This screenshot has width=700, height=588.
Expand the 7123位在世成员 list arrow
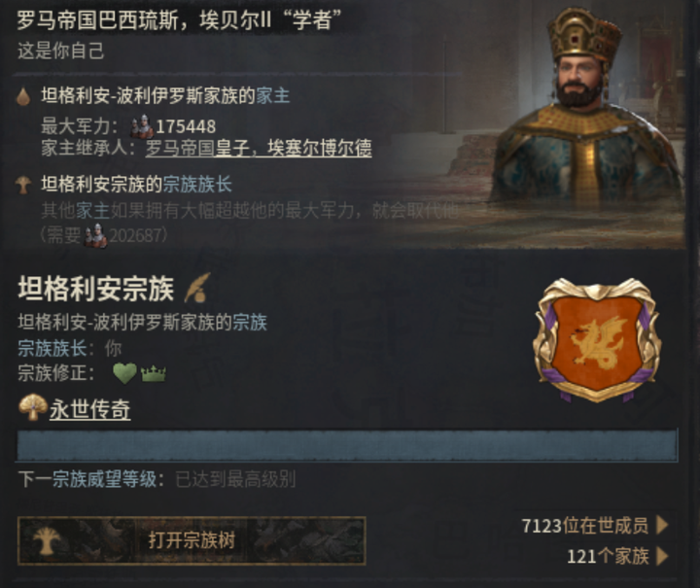[662, 525]
